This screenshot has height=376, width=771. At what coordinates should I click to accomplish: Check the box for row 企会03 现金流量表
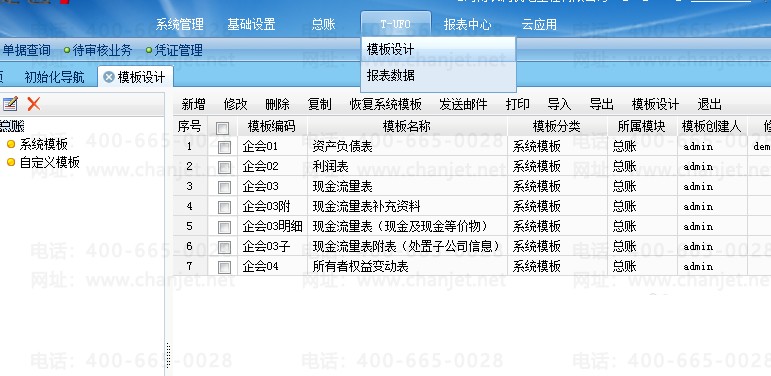point(224,187)
